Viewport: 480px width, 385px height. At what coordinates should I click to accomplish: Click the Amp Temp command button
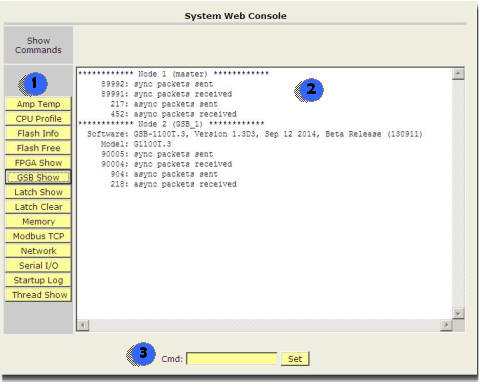(38, 104)
